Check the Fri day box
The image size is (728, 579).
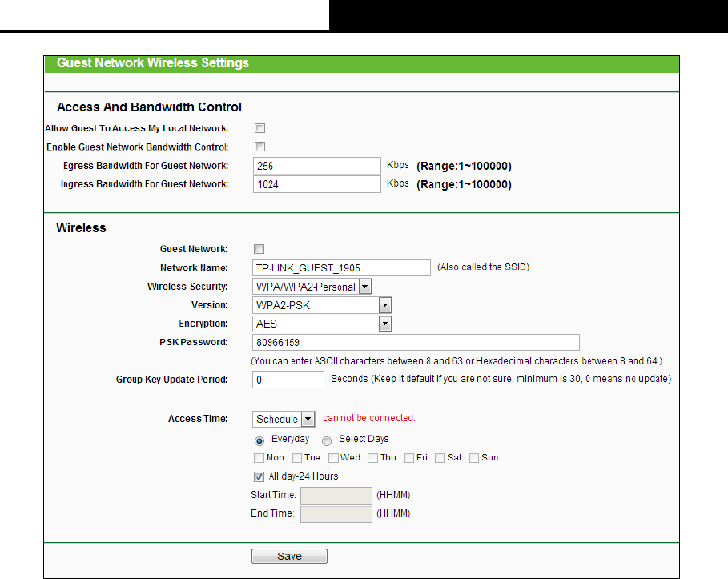pyautogui.click(x=409, y=458)
